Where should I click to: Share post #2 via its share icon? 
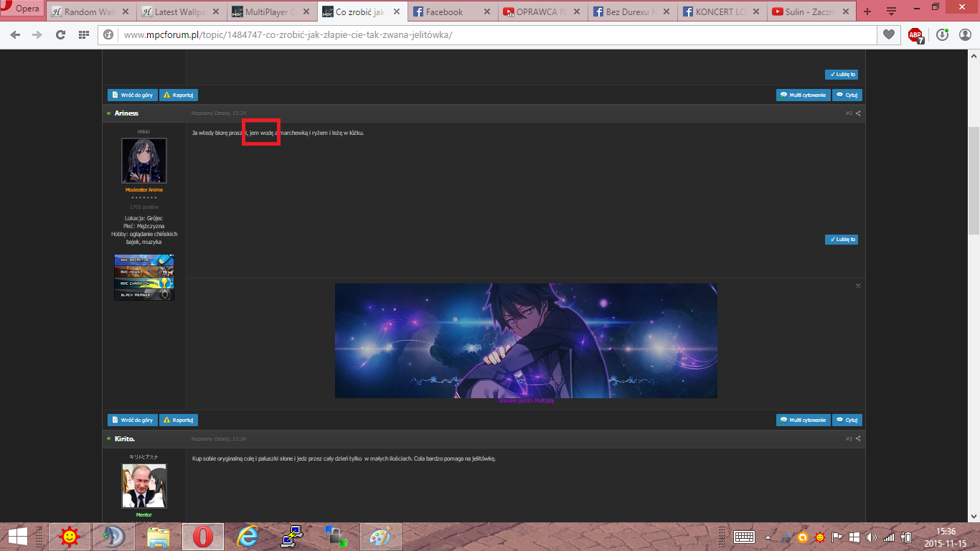858,113
